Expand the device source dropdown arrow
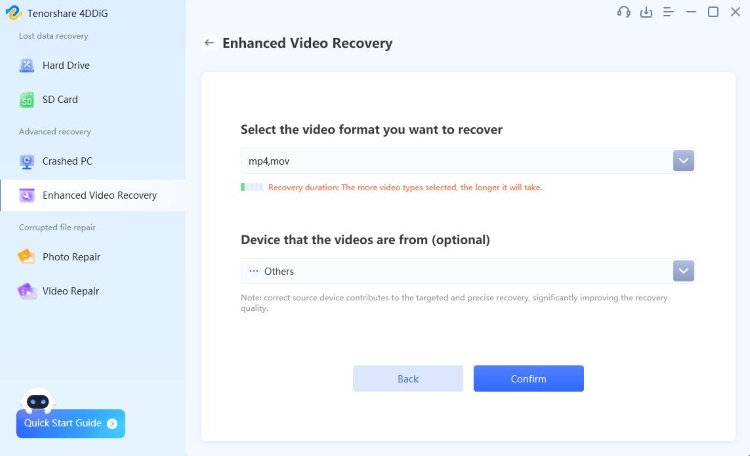 click(x=683, y=271)
